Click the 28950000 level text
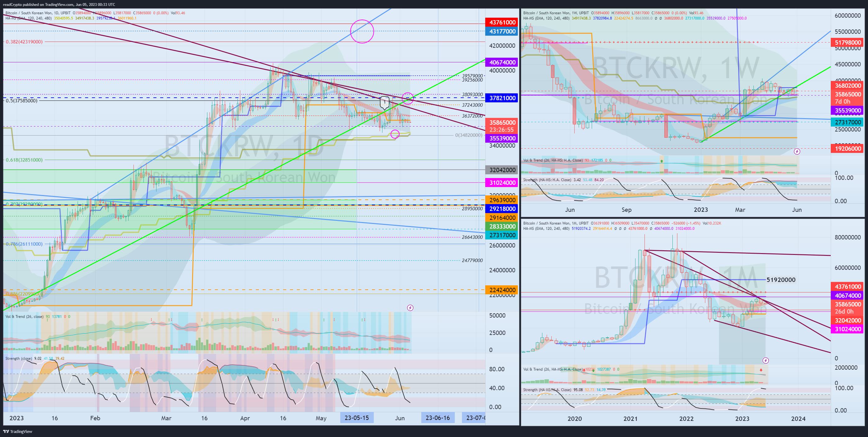Image resolution: width=868 pixels, height=437 pixels. click(472, 209)
